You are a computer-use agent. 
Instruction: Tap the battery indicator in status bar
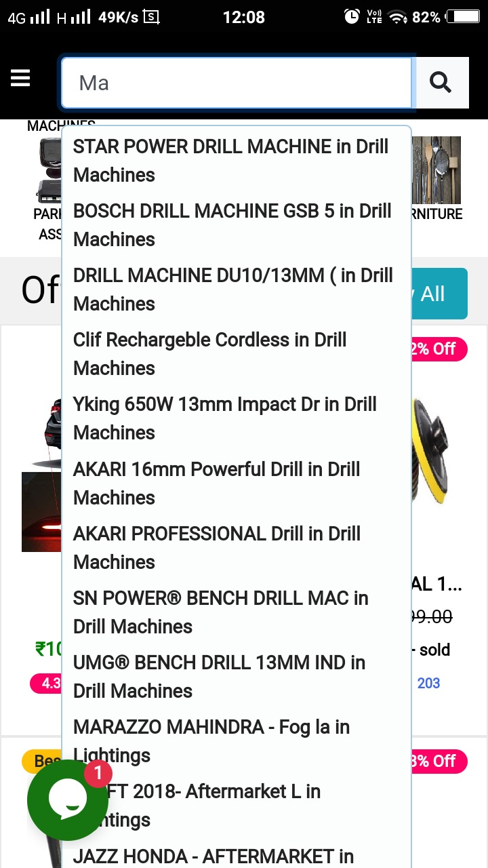(463, 17)
